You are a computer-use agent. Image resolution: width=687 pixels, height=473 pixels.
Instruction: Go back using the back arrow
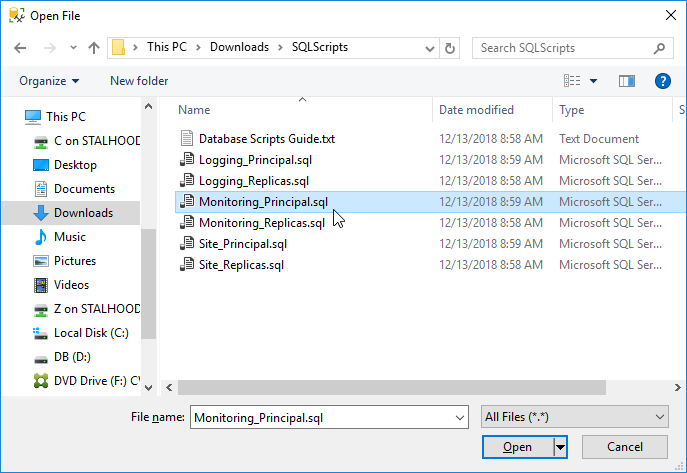[x=20, y=48]
